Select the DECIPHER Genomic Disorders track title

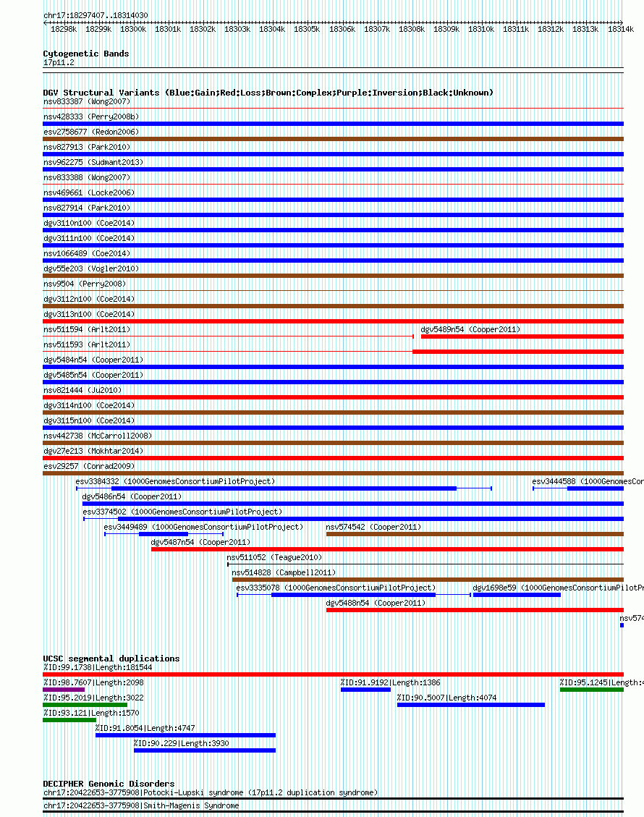coord(109,784)
